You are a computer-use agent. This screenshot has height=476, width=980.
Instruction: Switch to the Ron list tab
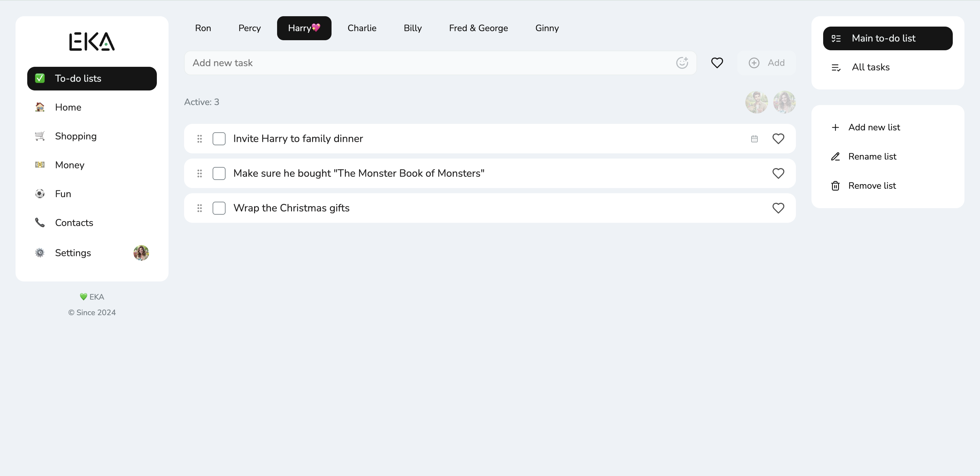point(203,28)
